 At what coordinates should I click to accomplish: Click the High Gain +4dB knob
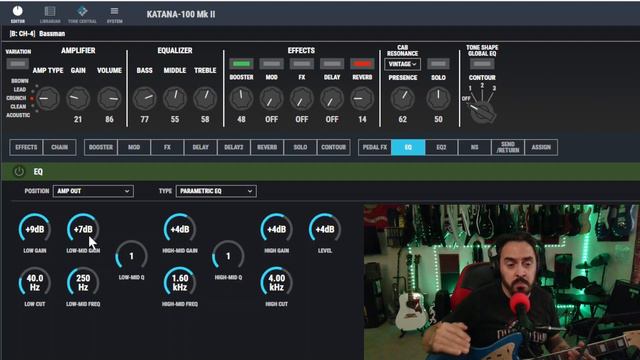pos(276,229)
